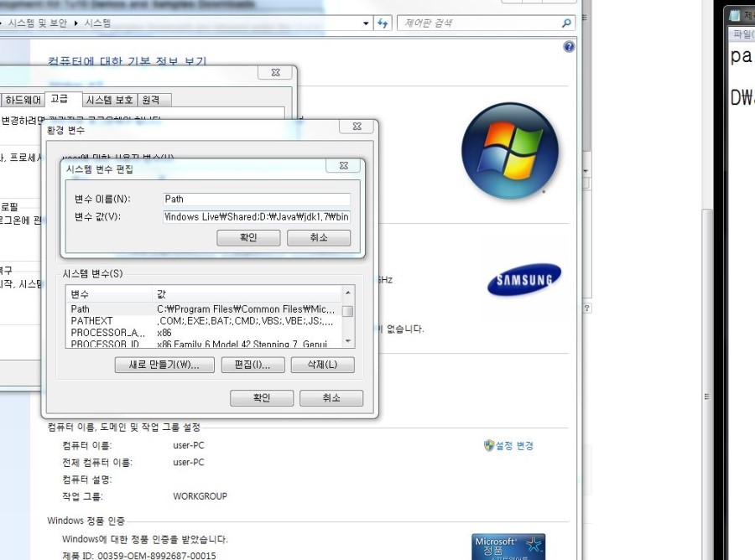
Task: Click 확인 at bottom of 환경 변수 dialog
Action: 262,398
